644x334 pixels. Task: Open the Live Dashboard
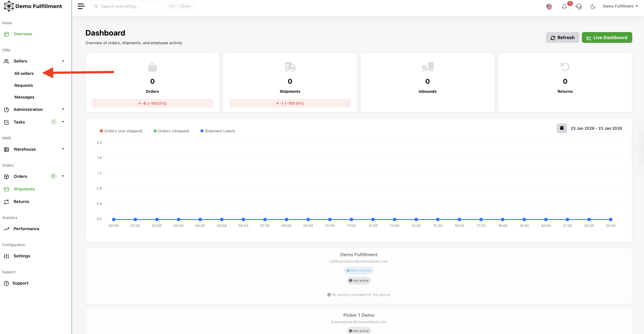[x=607, y=38]
